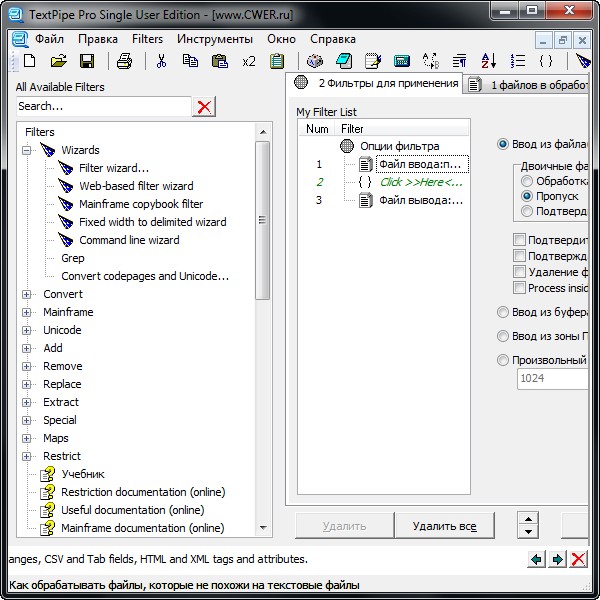Click the Cut scissors icon
Screen dimensions: 600x600
click(x=161, y=62)
